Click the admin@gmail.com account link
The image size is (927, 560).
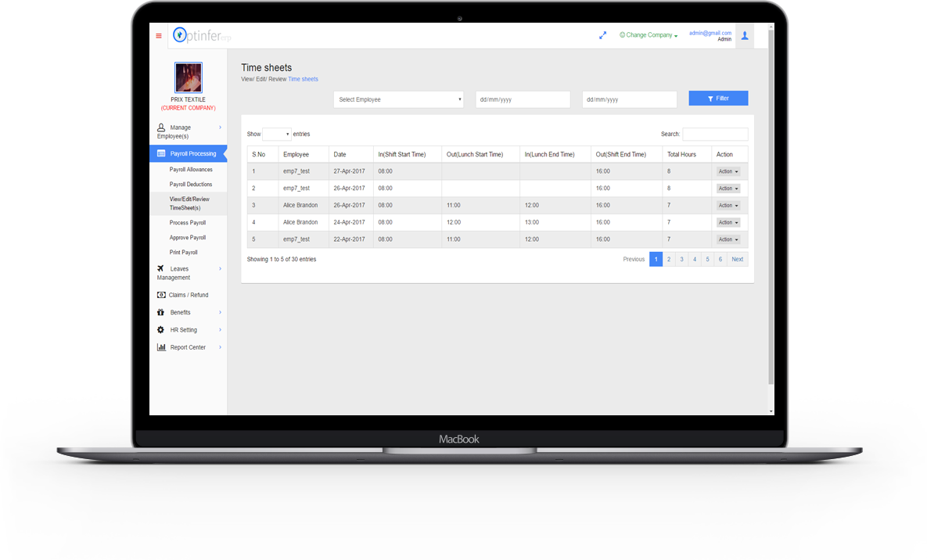tap(710, 33)
